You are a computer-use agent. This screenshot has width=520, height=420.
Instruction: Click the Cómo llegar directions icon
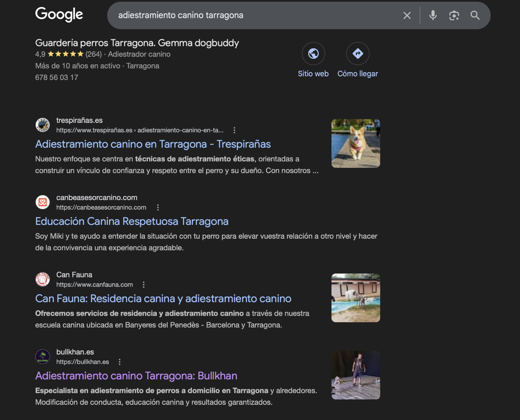pos(358,53)
